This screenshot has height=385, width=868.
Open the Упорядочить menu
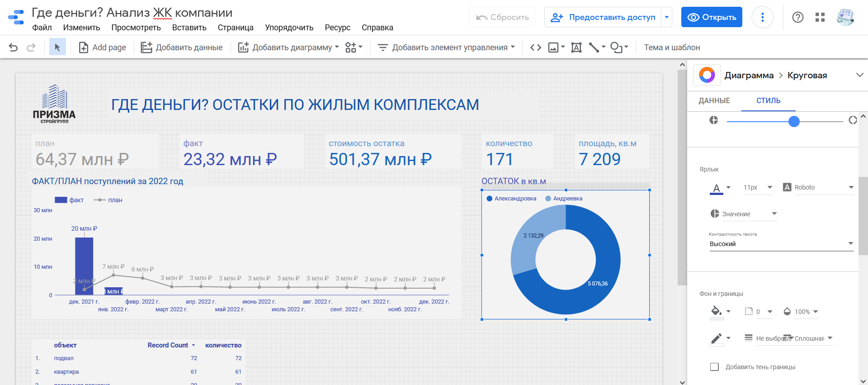[x=289, y=28]
